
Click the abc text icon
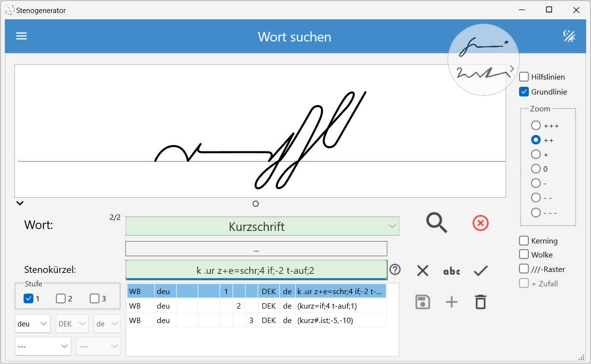(452, 271)
